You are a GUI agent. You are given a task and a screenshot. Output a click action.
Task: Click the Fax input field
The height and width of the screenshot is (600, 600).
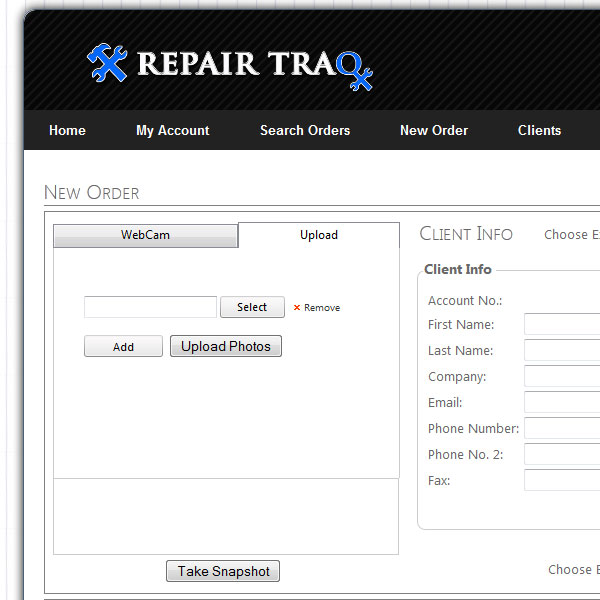[562, 480]
